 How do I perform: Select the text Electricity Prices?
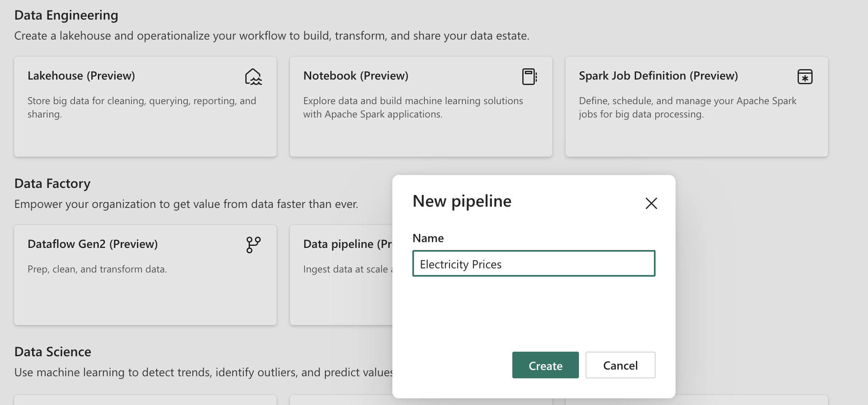click(461, 264)
